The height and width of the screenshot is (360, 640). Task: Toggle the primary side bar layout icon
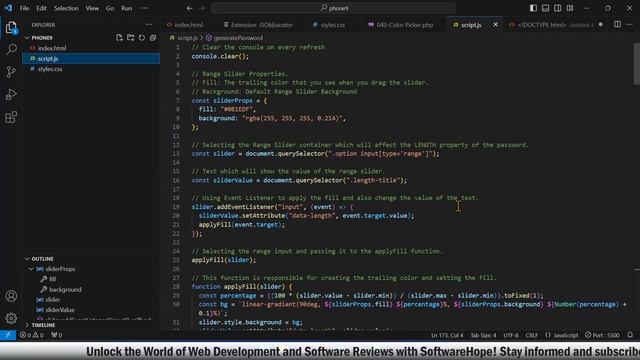(x=533, y=8)
